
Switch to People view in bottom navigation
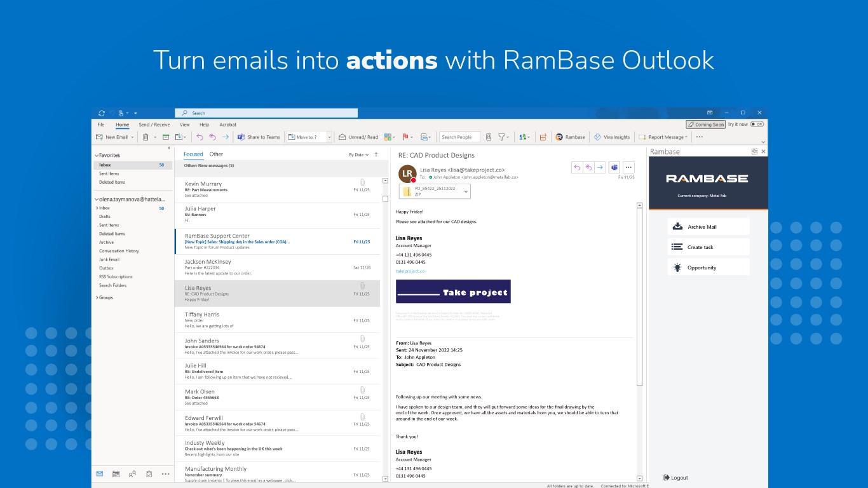click(132, 473)
